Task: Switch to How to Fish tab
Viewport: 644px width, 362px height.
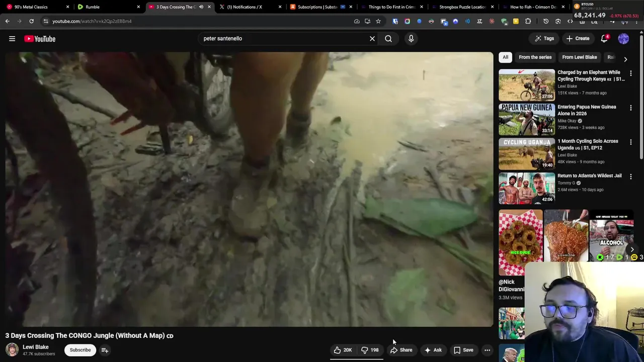Action: [x=533, y=7]
